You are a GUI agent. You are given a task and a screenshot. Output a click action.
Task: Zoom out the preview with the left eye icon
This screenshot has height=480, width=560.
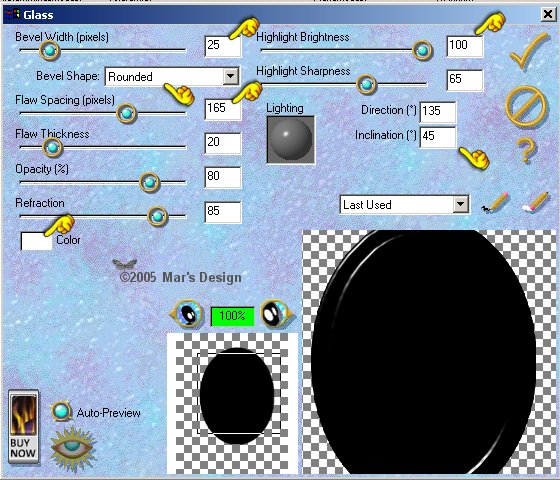187,314
